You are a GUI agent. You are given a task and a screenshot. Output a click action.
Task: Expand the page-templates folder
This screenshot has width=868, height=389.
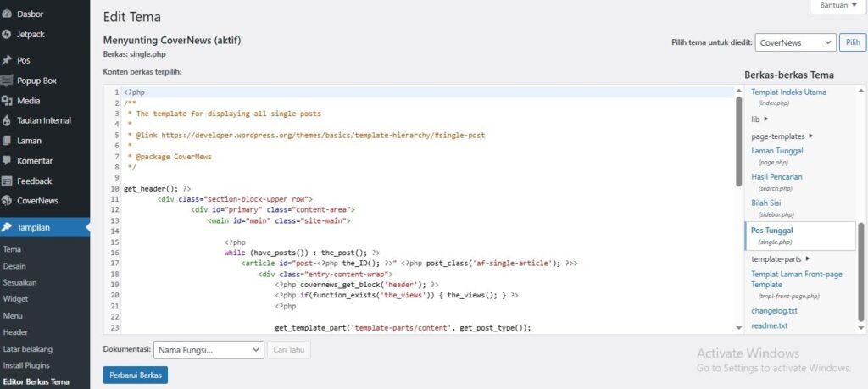coord(782,136)
